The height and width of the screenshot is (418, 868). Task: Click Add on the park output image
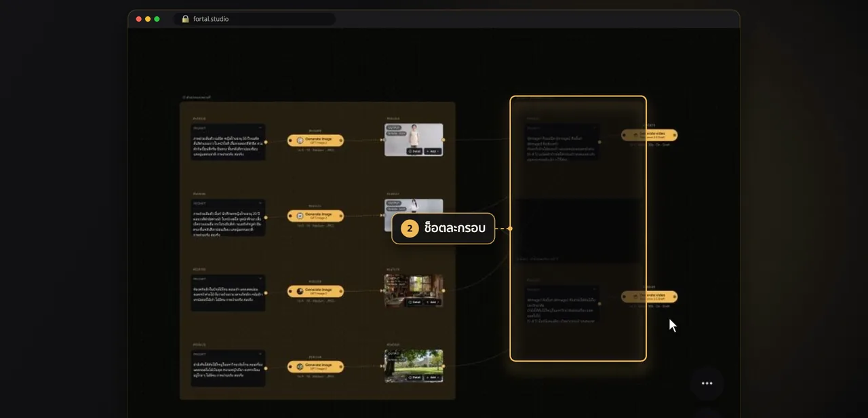[x=432, y=377]
